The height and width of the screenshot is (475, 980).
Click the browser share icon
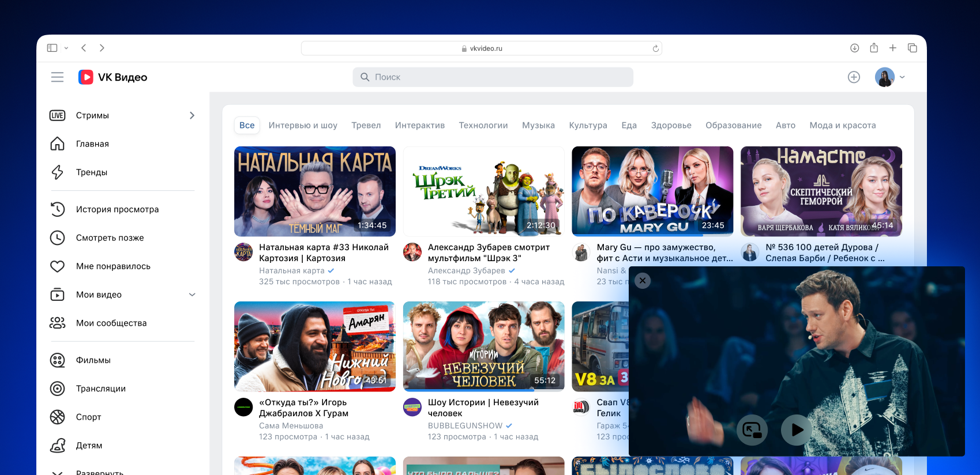pos(874,48)
